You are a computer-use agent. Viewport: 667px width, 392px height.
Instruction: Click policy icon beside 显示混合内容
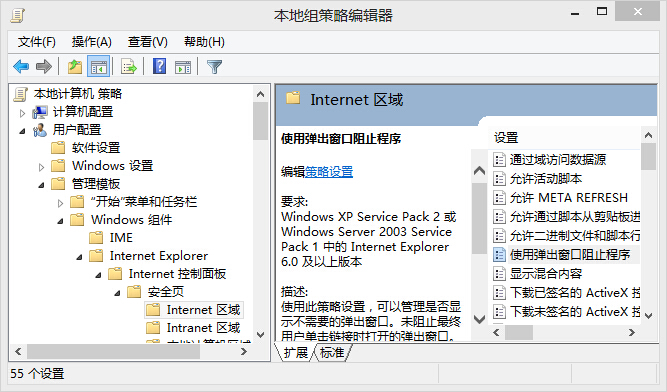(499, 273)
